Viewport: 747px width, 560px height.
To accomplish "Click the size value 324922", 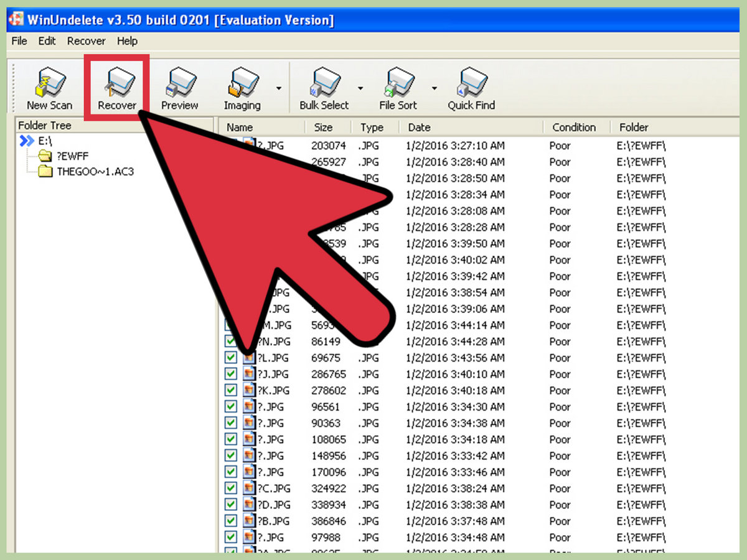I will tap(329, 488).
